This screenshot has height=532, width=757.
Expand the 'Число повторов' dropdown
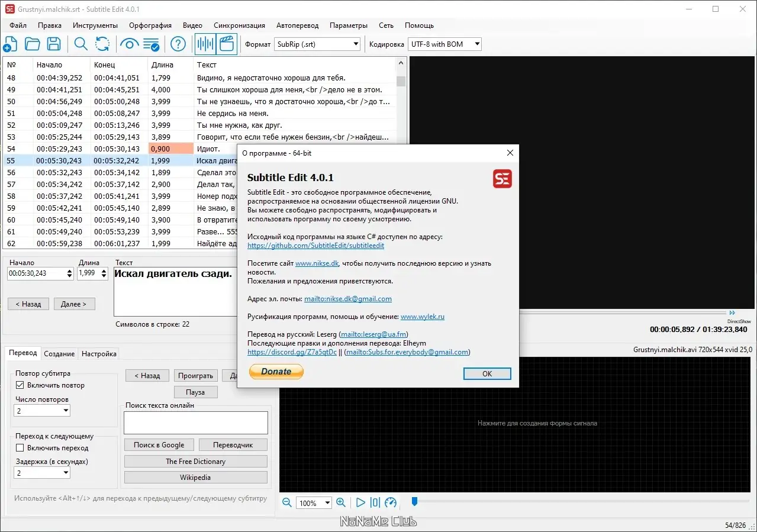tap(42, 410)
